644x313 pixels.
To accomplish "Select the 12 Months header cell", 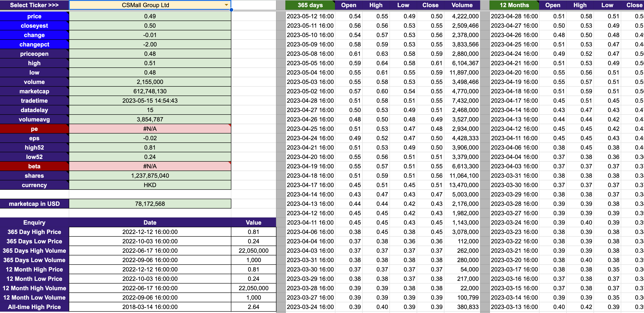I will [514, 5].
